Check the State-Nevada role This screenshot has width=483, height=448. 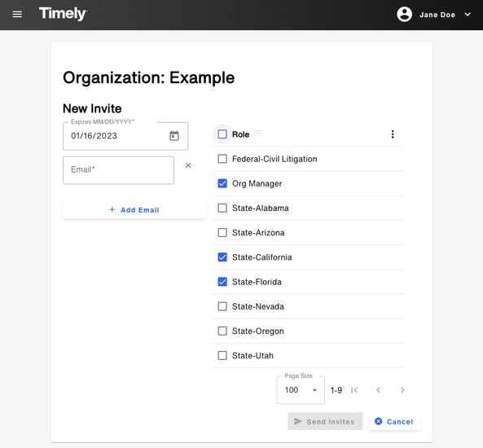[x=222, y=306]
